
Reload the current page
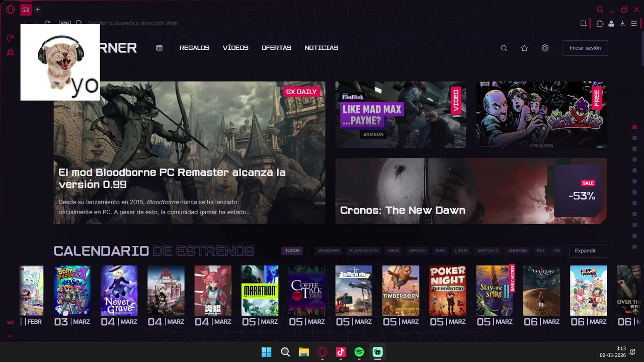pyautogui.click(x=48, y=23)
